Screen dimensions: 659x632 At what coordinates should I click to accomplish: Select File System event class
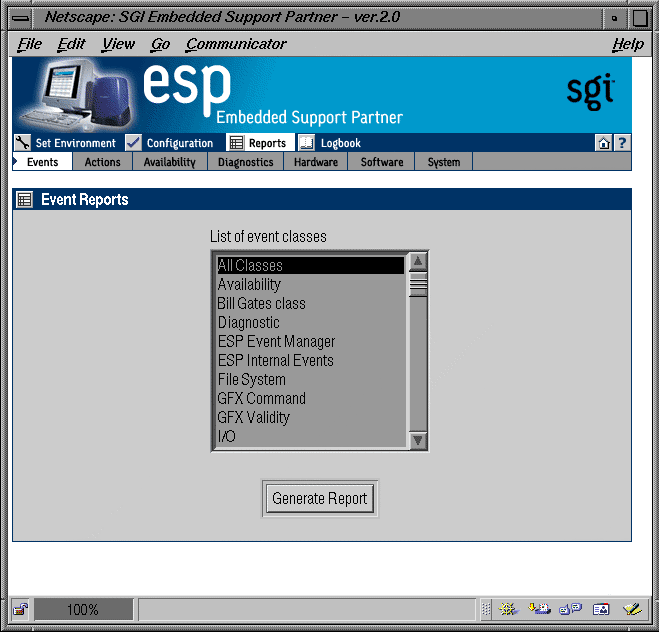coord(311,379)
